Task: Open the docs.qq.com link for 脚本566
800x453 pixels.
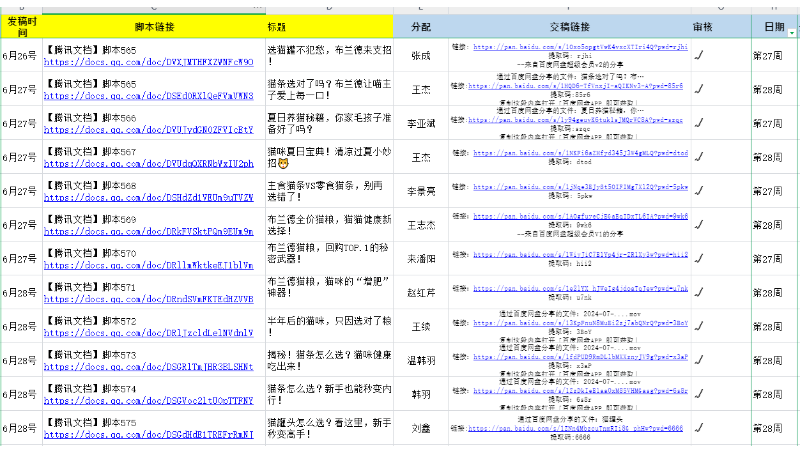Action: pos(148,130)
